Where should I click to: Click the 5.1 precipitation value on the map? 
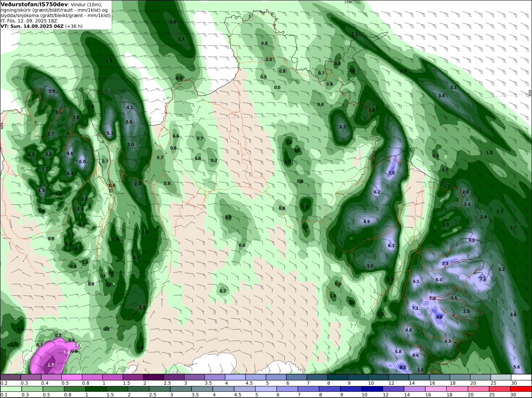tap(110, 133)
